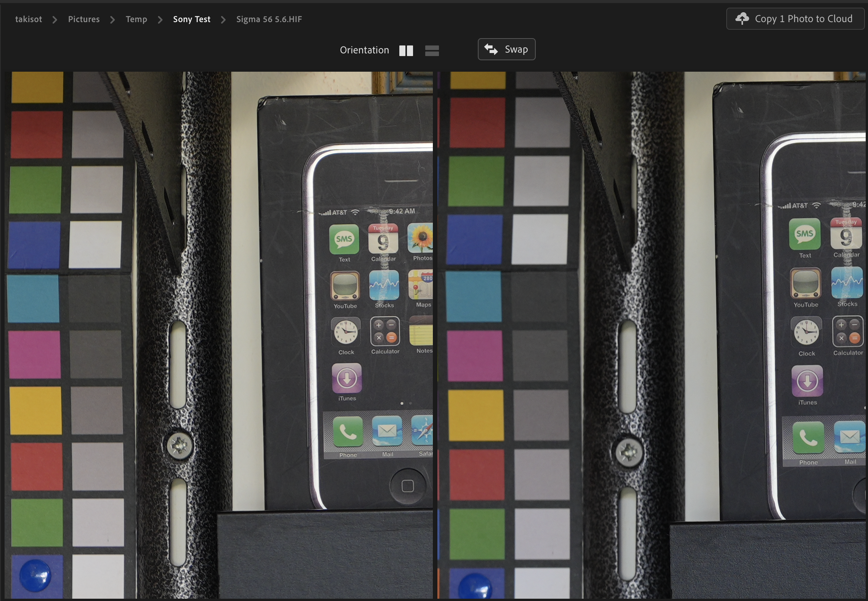Select the left comparison photo
Image resolution: width=868 pixels, height=601 pixels.
pos(219,335)
